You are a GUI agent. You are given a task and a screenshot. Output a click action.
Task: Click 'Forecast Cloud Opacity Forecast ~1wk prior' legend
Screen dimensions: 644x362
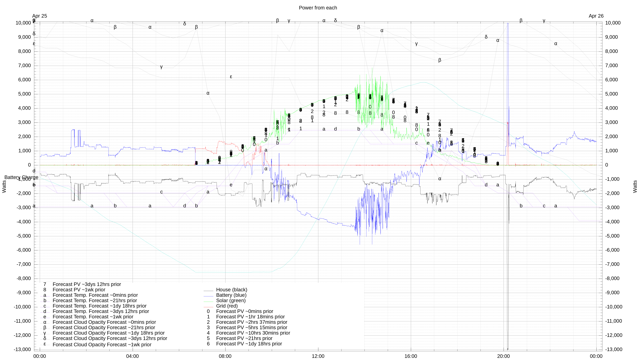(x=102, y=345)
